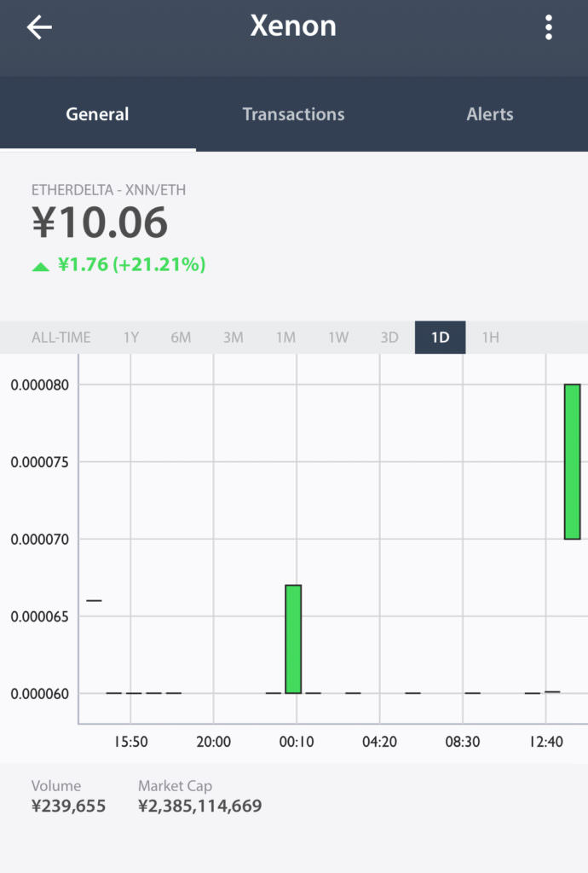Image resolution: width=588 pixels, height=873 pixels.
Task: Open the Alerts tab
Action: click(490, 114)
